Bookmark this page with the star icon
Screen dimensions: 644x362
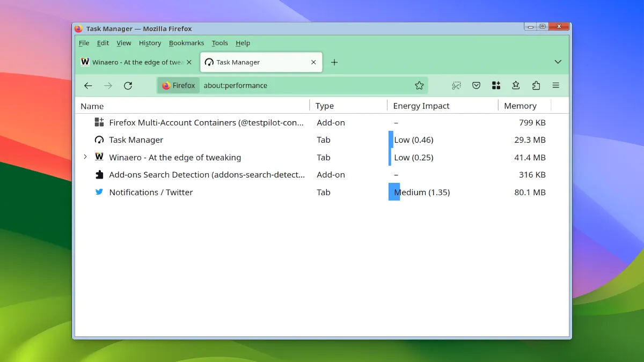pos(419,86)
